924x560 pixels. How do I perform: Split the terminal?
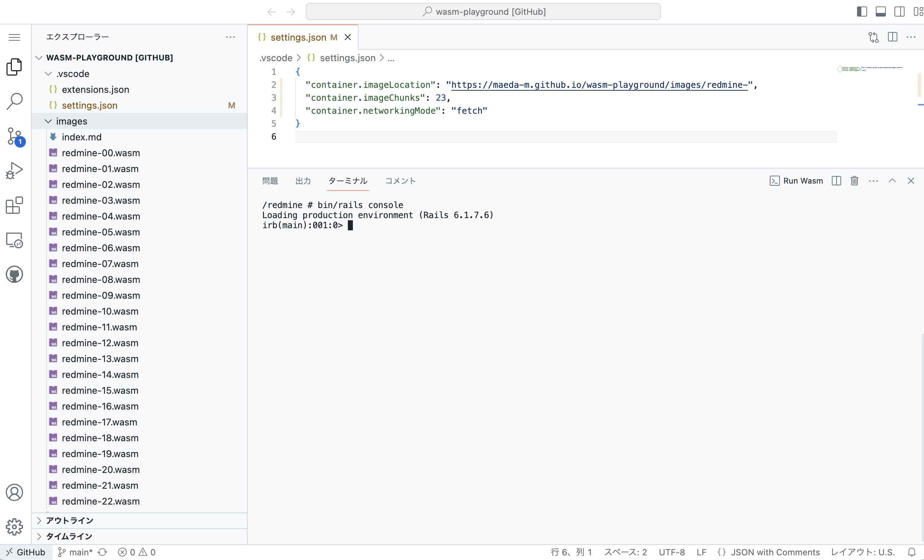[836, 181]
